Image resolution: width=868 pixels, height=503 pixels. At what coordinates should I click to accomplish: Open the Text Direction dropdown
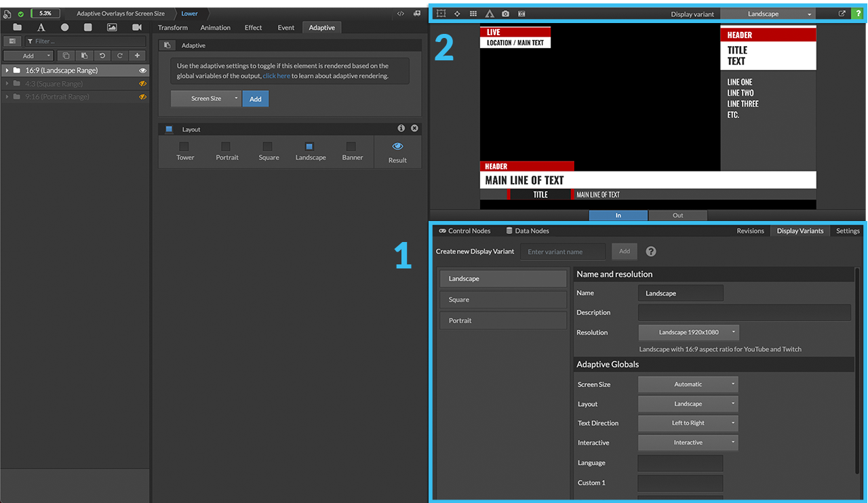[x=688, y=423]
